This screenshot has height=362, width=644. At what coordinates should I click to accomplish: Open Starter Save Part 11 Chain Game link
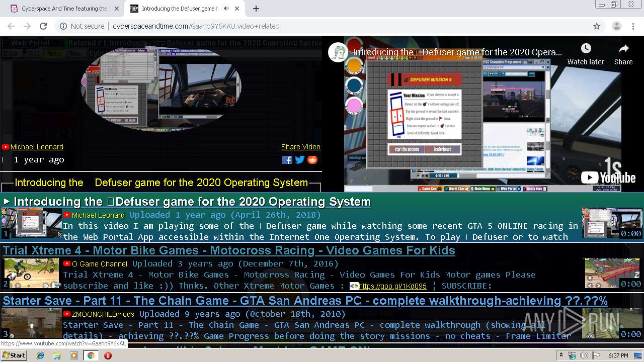coord(305,301)
